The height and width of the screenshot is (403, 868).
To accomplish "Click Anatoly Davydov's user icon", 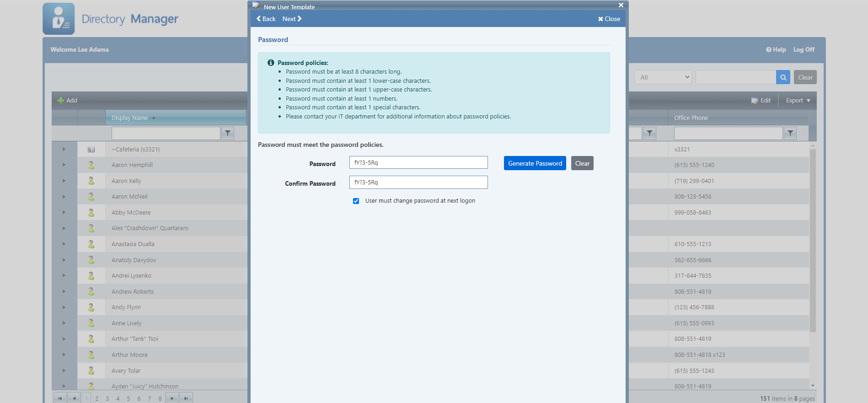I will (x=91, y=260).
